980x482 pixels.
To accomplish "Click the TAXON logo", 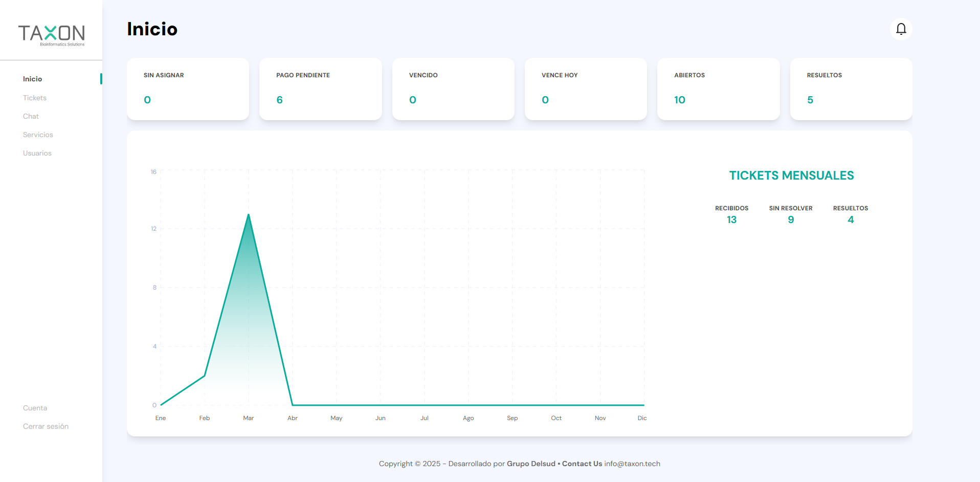I will coord(51,34).
